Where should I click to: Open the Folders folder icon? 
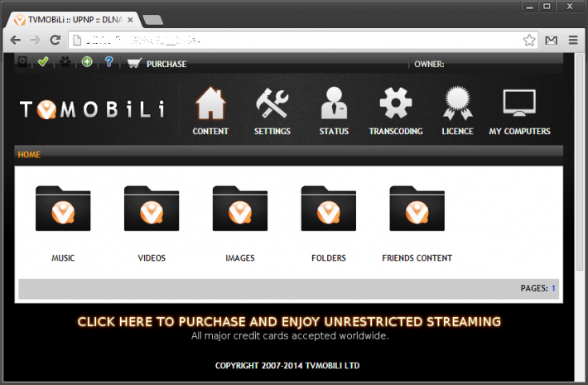pos(329,209)
